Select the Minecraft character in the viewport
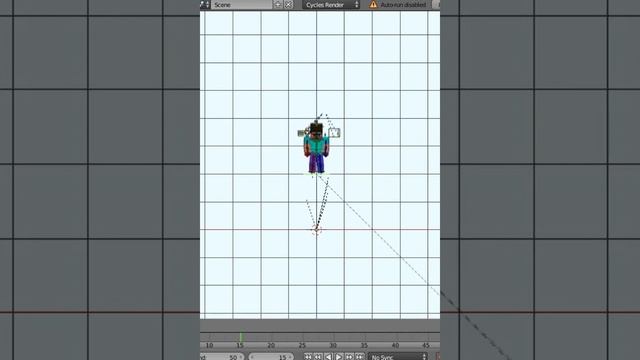 [316, 149]
